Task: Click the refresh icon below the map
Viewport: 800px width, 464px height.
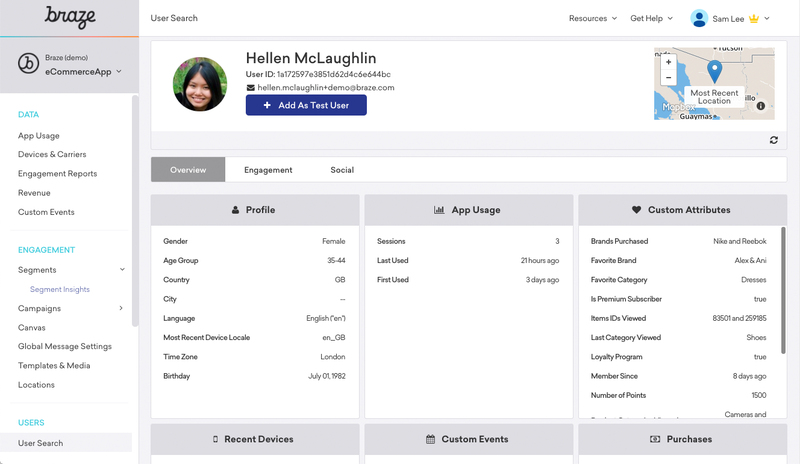Action: pyautogui.click(x=773, y=140)
